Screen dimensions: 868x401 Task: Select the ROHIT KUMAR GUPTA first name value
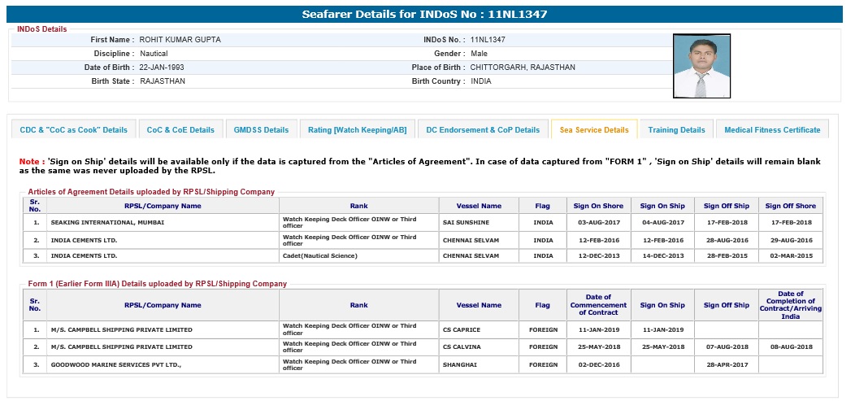pyautogui.click(x=180, y=40)
